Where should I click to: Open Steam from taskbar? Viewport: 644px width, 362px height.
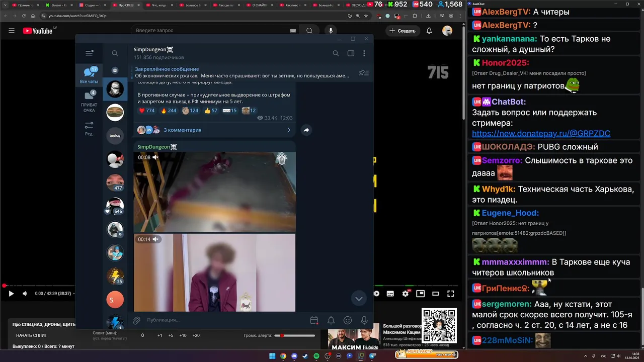point(305,356)
